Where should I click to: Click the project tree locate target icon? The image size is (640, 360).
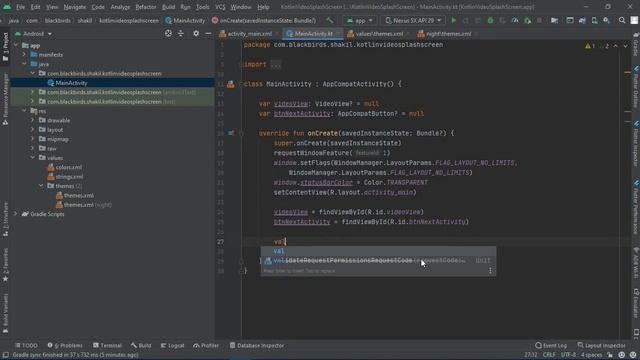coord(168,33)
